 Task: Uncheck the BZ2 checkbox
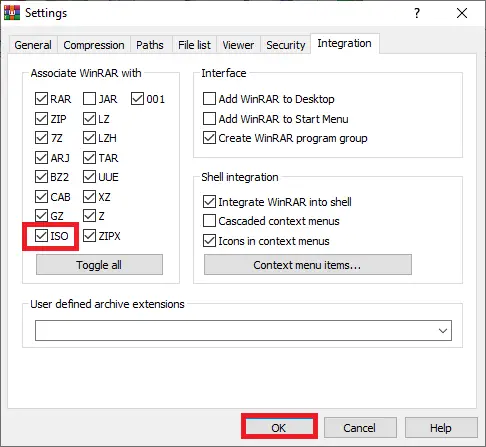(41, 177)
